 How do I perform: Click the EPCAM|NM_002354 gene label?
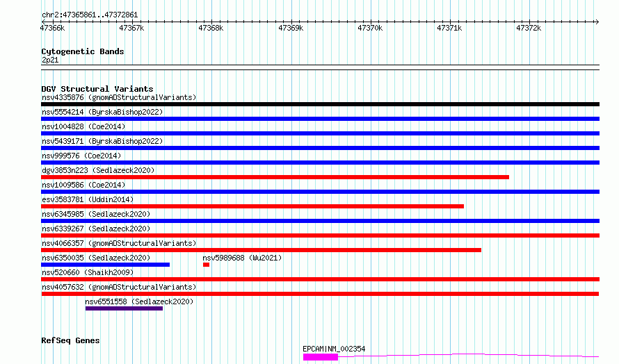pyautogui.click(x=334, y=349)
